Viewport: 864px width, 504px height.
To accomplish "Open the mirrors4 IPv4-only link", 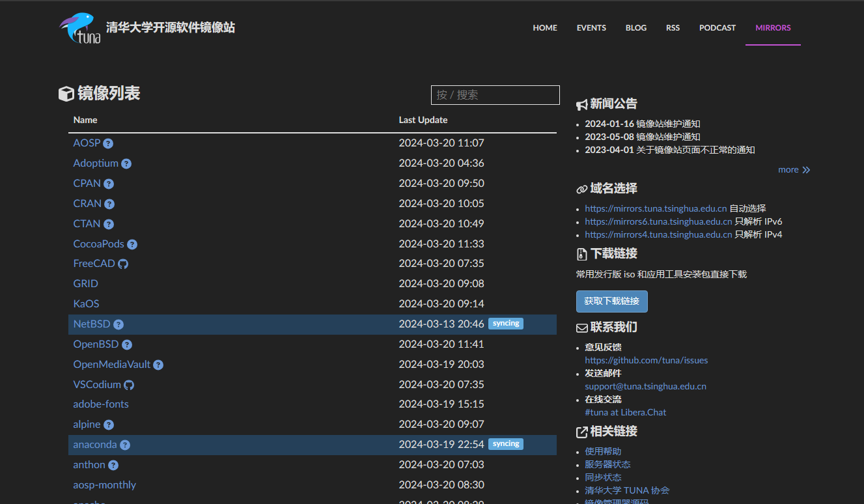I will click(x=658, y=235).
